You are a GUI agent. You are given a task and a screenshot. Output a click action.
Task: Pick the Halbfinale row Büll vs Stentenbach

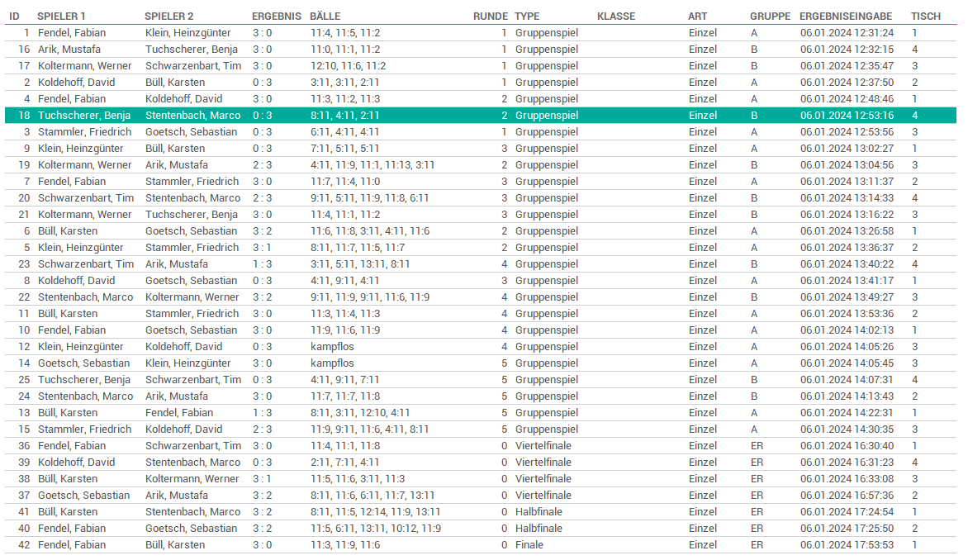479,512
